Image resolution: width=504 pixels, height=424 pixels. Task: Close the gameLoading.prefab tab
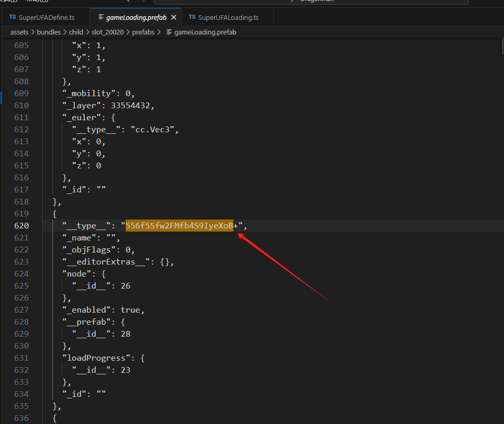point(174,17)
